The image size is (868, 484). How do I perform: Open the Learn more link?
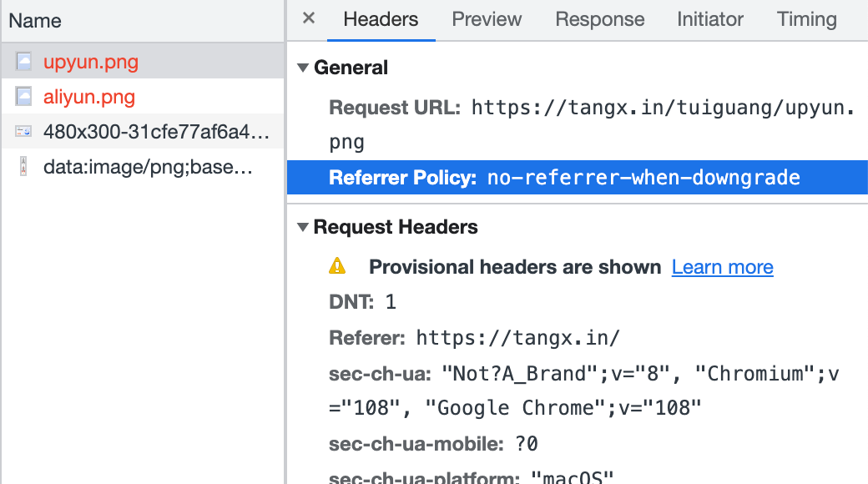click(722, 267)
